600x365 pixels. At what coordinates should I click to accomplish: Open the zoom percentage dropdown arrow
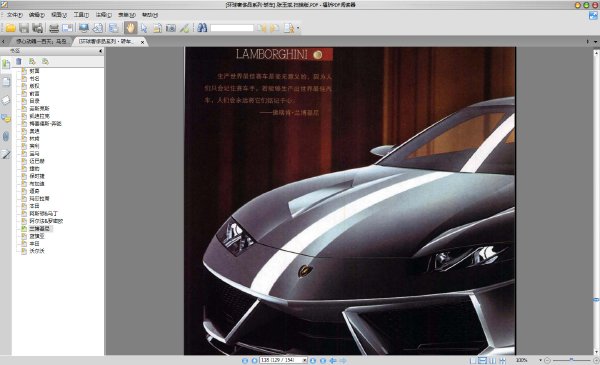click(540, 360)
